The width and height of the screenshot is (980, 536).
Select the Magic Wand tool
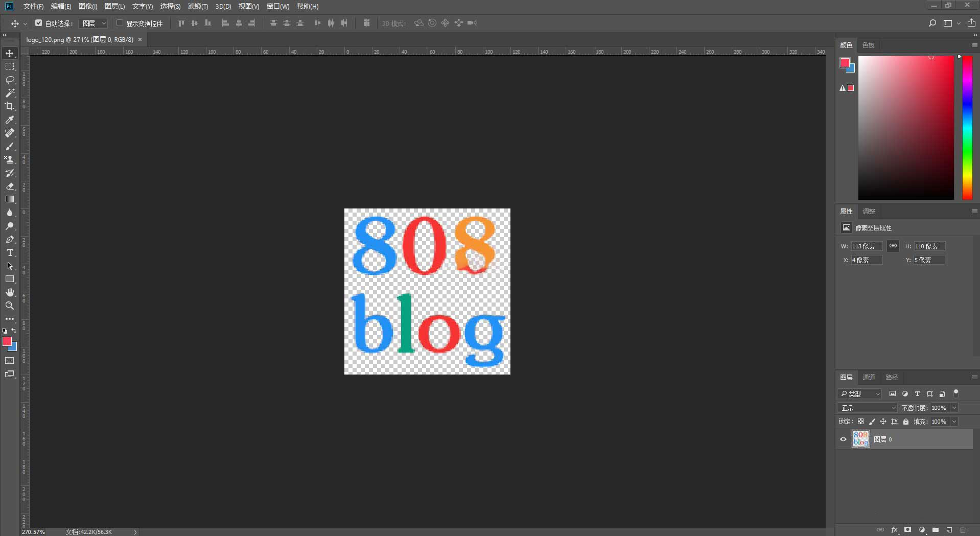coord(10,93)
